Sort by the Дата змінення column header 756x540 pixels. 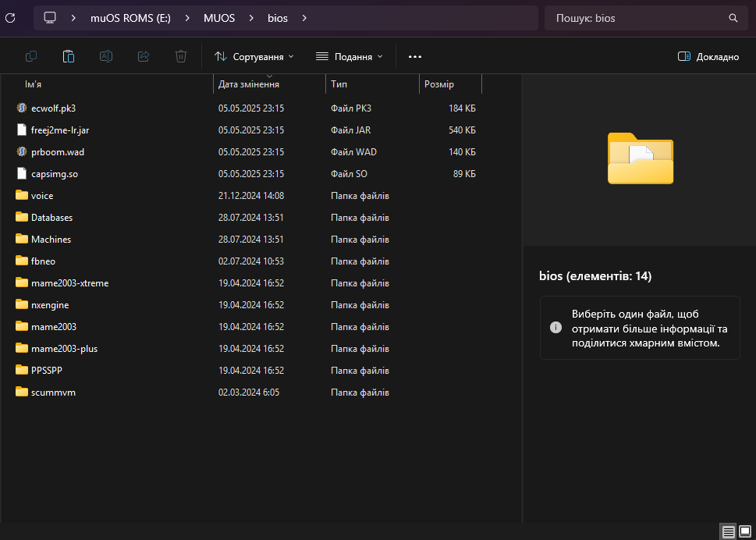[x=269, y=84]
